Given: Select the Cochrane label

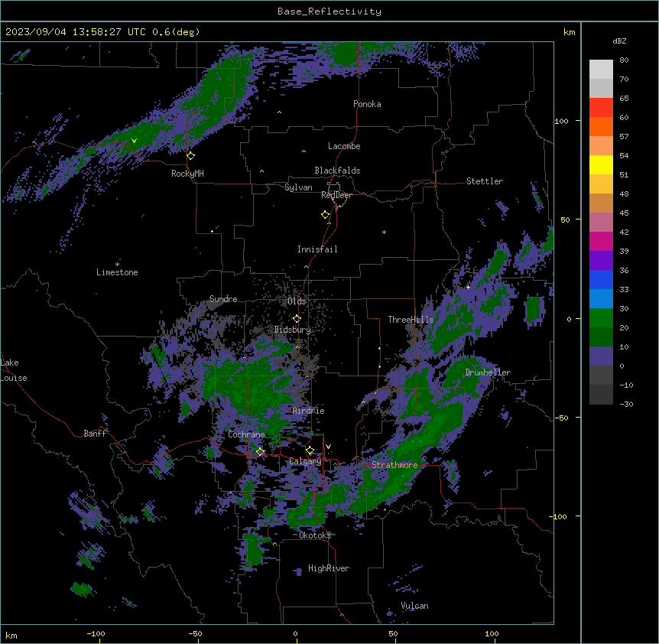Looking at the screenshot, I should 246,434.
